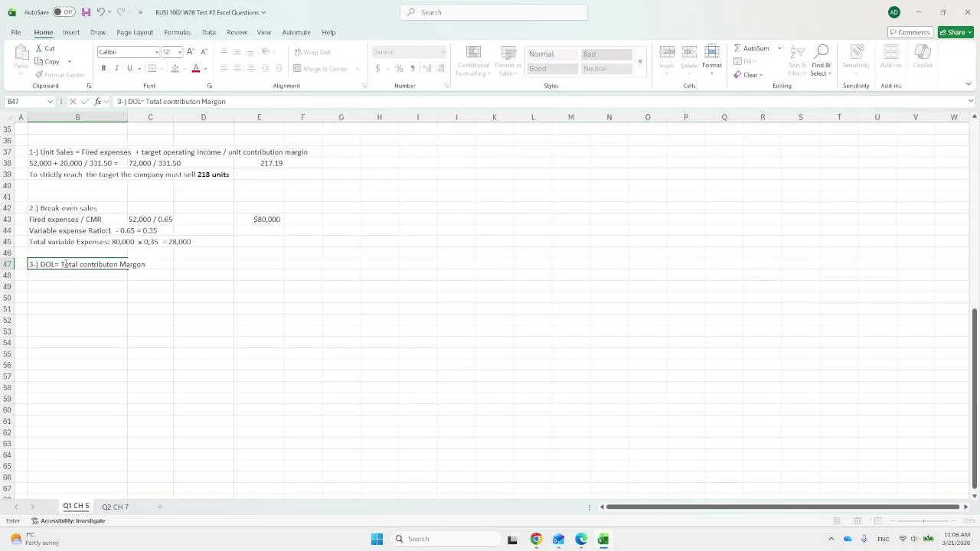
Task: Click AutoSum button
Action: [752, 48]
